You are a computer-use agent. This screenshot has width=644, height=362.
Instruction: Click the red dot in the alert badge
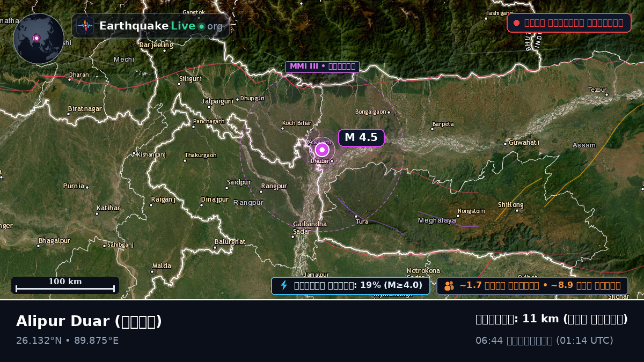(x=516, y=23)
